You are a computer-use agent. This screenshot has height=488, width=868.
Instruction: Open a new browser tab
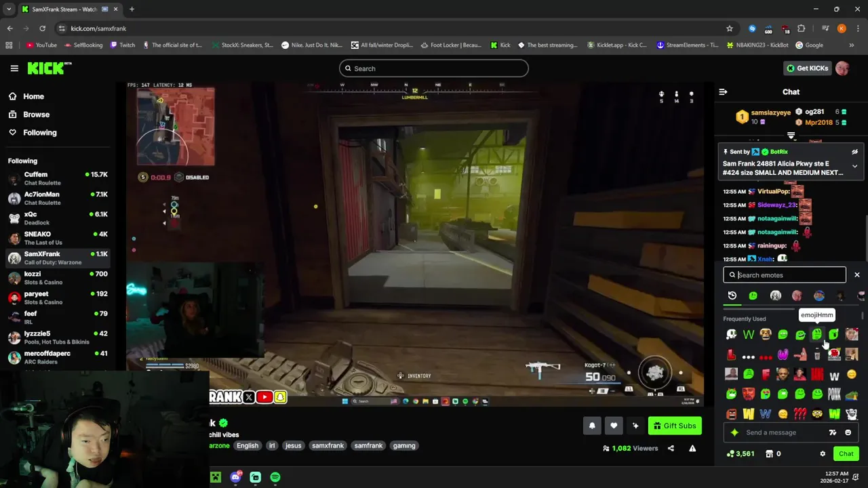[x=132, y=9]
